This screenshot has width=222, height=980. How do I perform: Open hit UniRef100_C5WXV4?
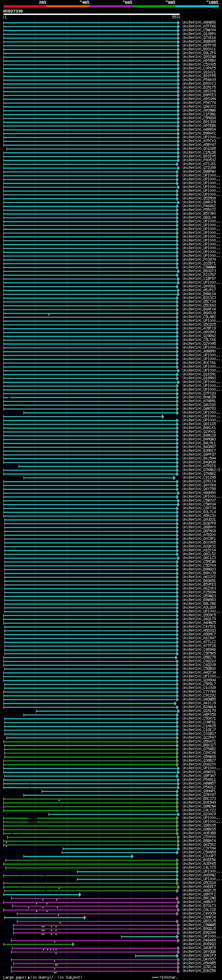tap(199, 30)
